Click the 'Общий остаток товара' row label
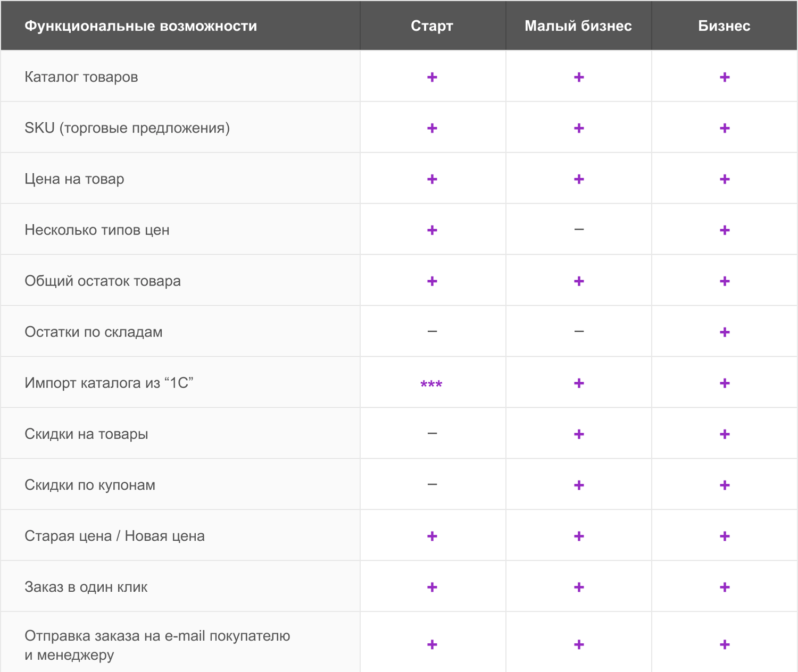Image resolution: width=798 pixels, height=672 pixels. 103,281
